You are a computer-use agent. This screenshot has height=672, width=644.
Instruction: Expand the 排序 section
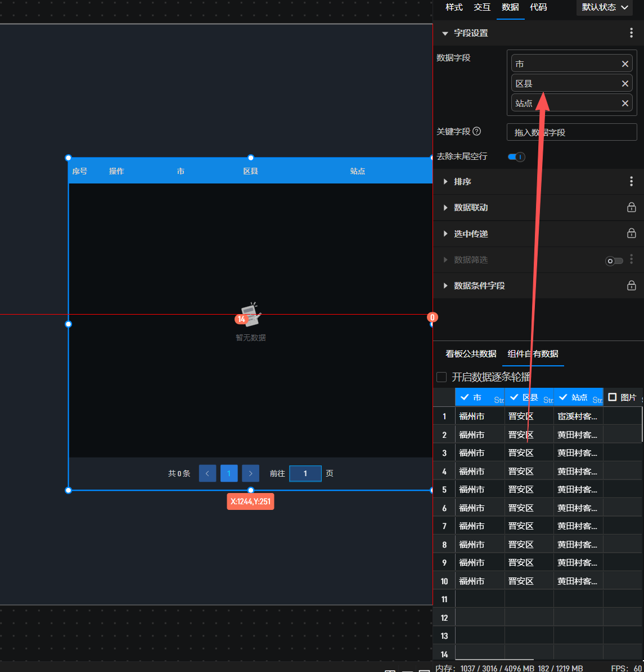[446, 182]
